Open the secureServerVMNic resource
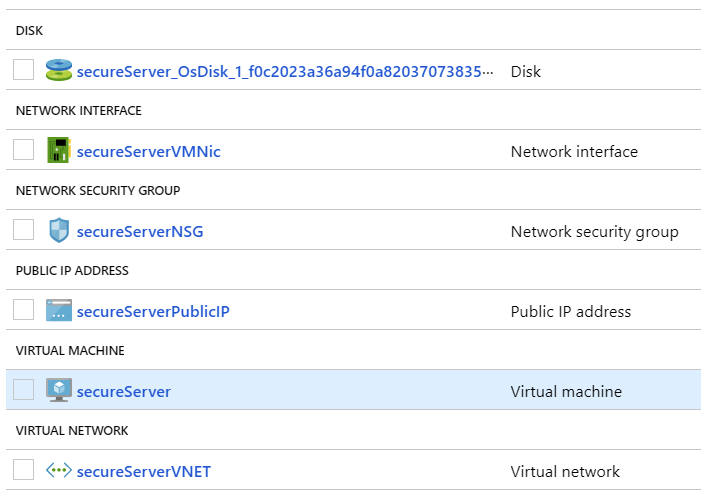Viewport: 701px width, 501px height. [148, 152]
